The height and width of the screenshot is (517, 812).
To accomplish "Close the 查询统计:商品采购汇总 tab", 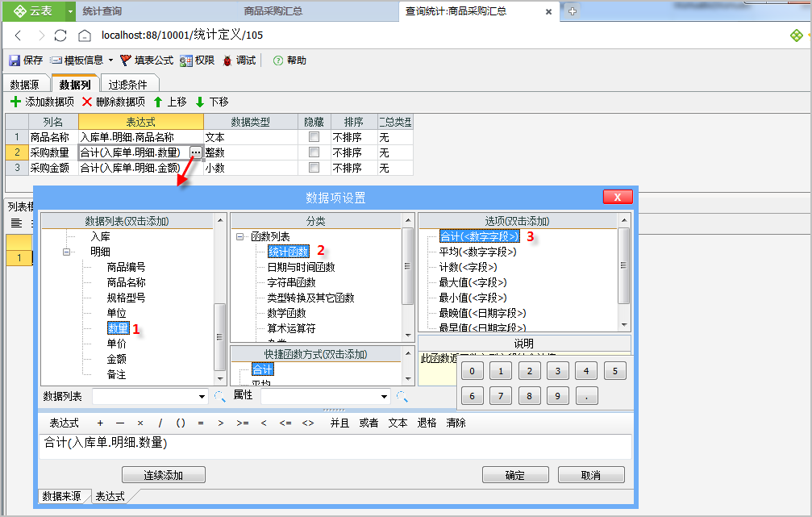I will tap(548, 11).
